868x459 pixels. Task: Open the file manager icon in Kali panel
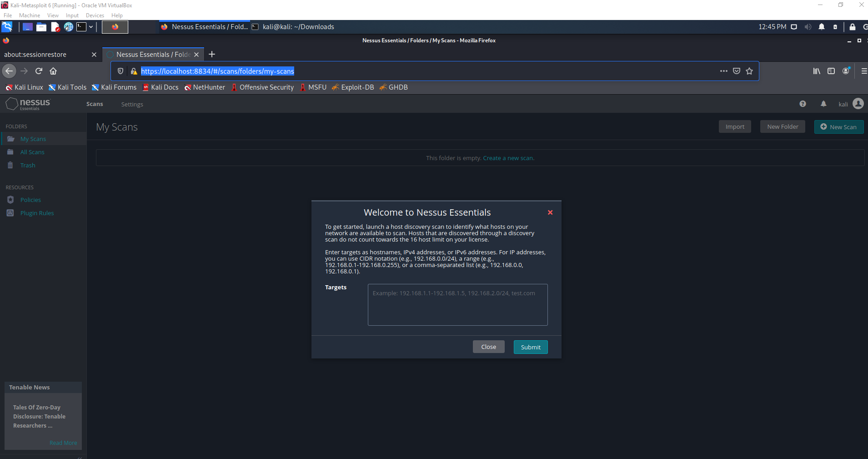click(x=41, y=27)
